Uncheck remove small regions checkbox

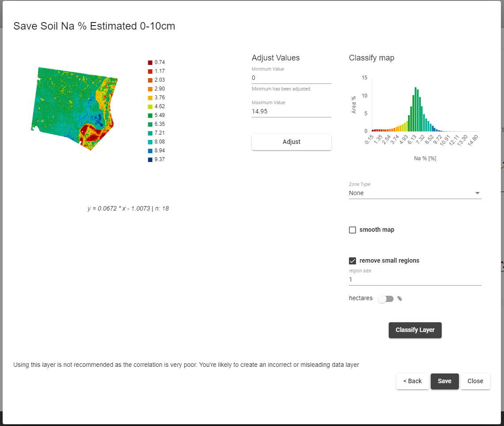352,261
